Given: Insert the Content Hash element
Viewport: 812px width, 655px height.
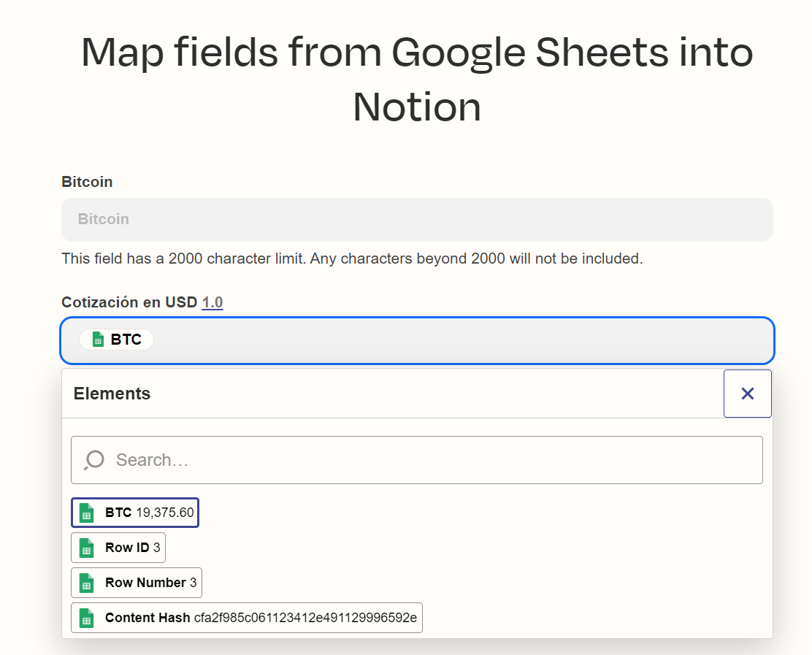Looking at the screenshot, I should [247, 618].
